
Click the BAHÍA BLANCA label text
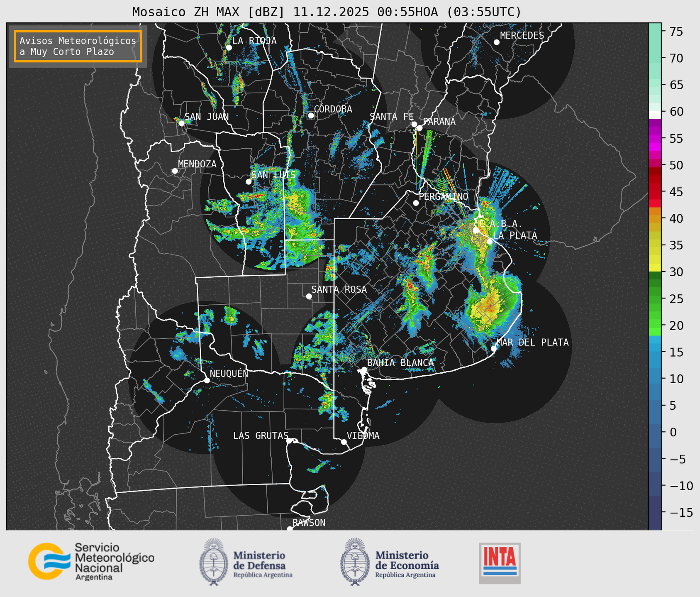coord(400,362)
